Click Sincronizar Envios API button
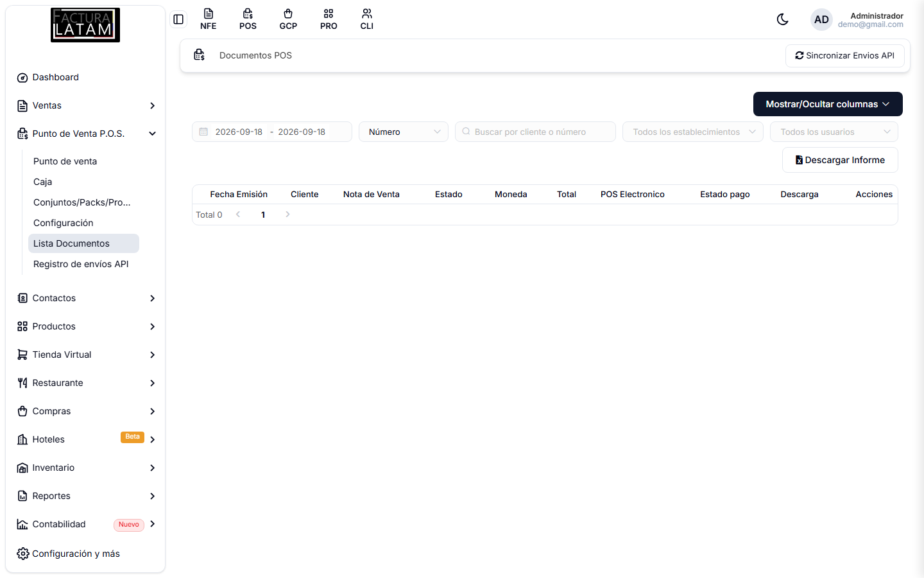Screen dimensions: 924x578 click(x=845, y=56)
